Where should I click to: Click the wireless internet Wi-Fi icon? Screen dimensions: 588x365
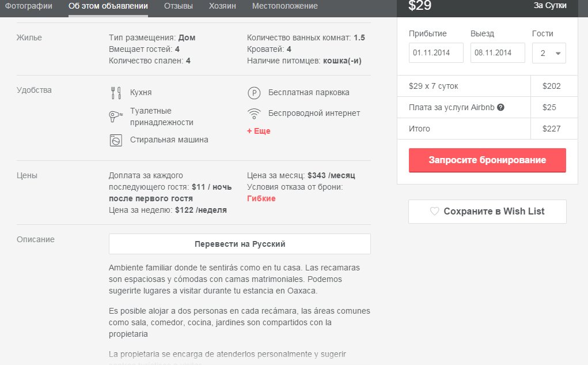pos(253,114)
